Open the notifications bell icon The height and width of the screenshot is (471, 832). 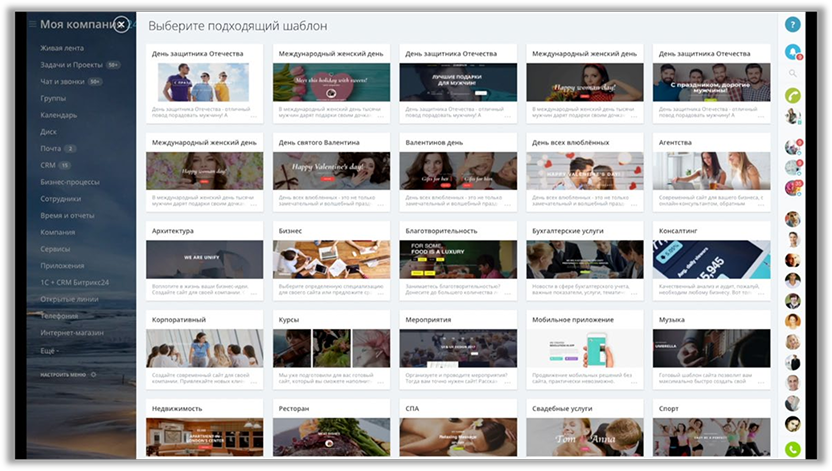coord(792,52)
